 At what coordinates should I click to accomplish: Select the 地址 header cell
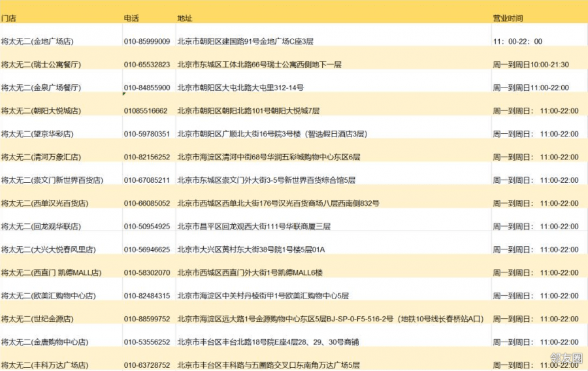pyautogui.click(x=185, y=18)
